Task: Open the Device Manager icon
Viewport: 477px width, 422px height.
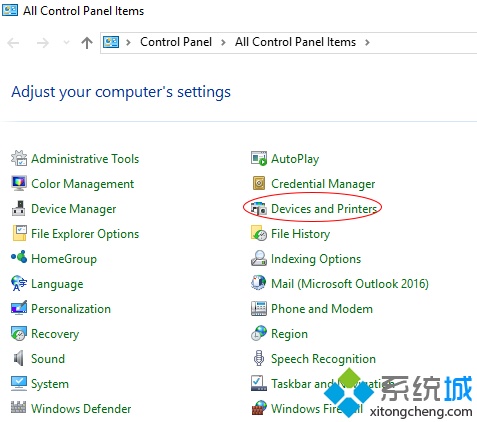Action: point(19,208)
